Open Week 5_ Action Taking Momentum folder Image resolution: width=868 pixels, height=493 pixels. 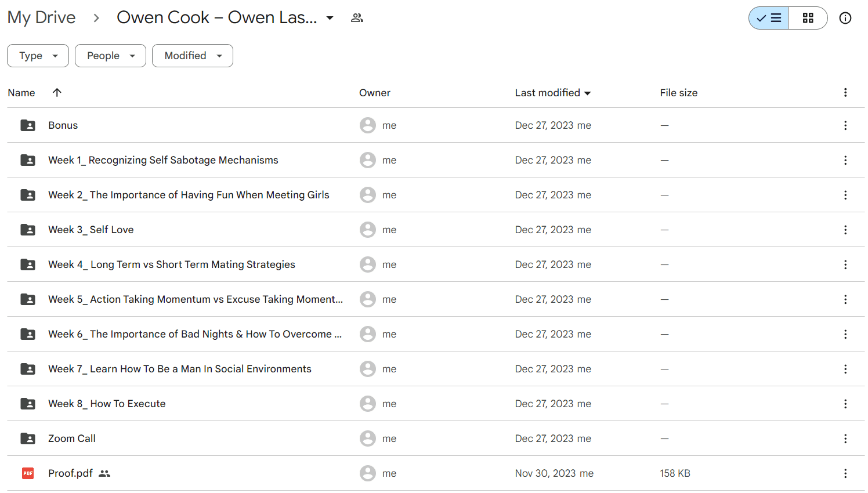click(196, 299)
